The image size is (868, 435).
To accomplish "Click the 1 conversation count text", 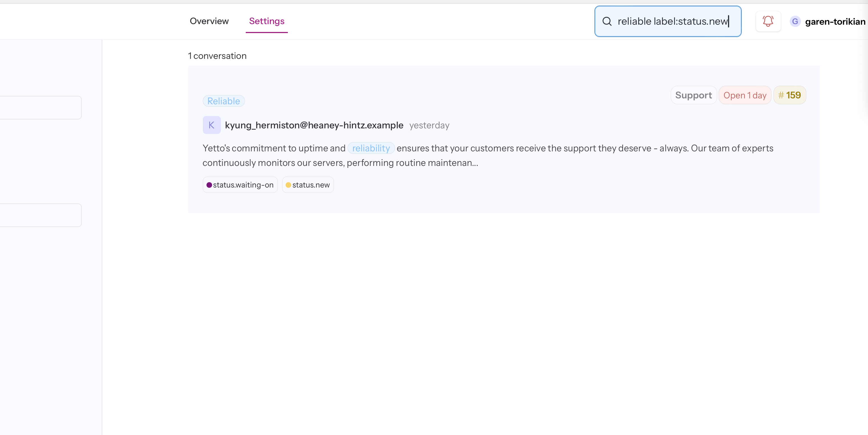I will pyautogui.click(x=217, y=56).
